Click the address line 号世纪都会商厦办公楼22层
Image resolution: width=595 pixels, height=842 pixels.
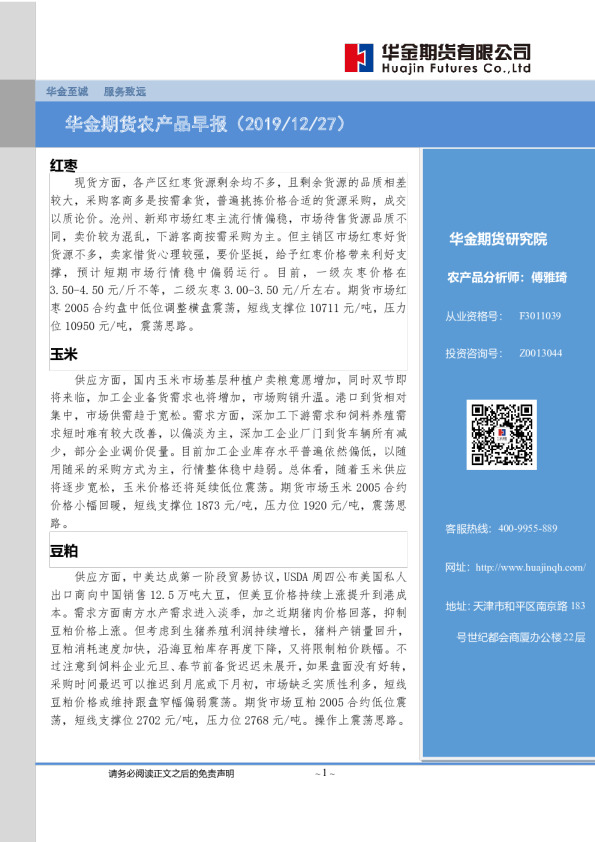[x=520, y=637]
